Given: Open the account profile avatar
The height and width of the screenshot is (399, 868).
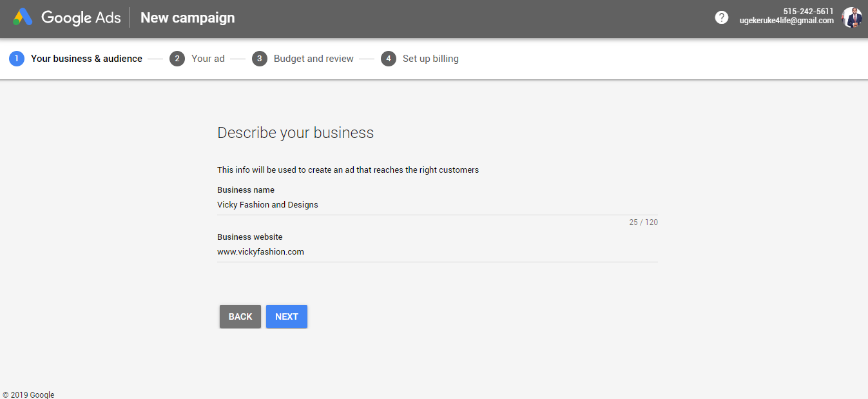Looking at the screenshot, I should (x=852, y=17).
